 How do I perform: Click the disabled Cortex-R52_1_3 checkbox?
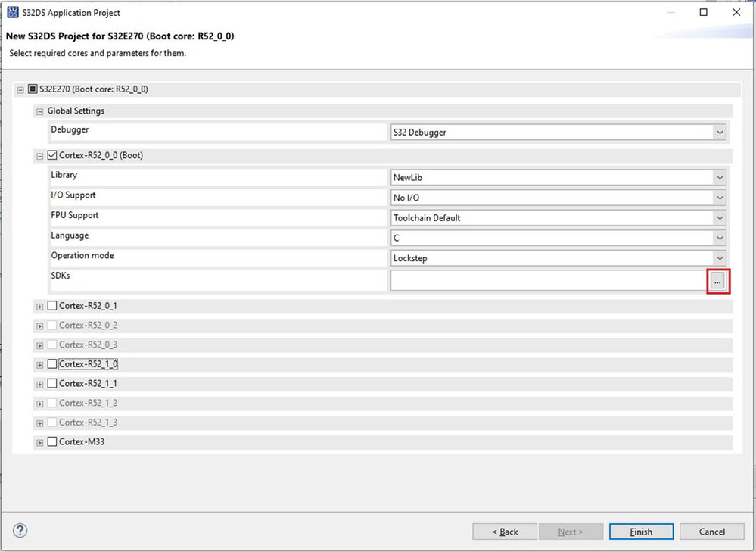[52, 423]
